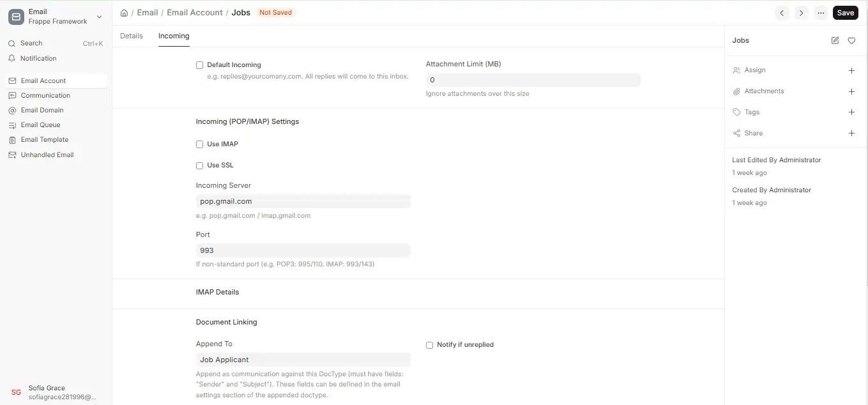Screen dimensions: 868x405
Task: Switch to the Details tab
Action: tap(132, 36)
